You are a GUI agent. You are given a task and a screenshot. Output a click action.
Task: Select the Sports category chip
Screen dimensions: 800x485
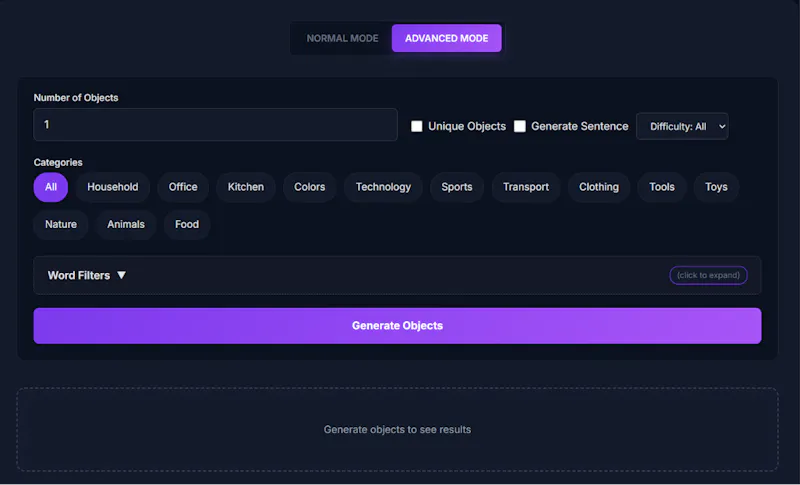pos(457,187)
